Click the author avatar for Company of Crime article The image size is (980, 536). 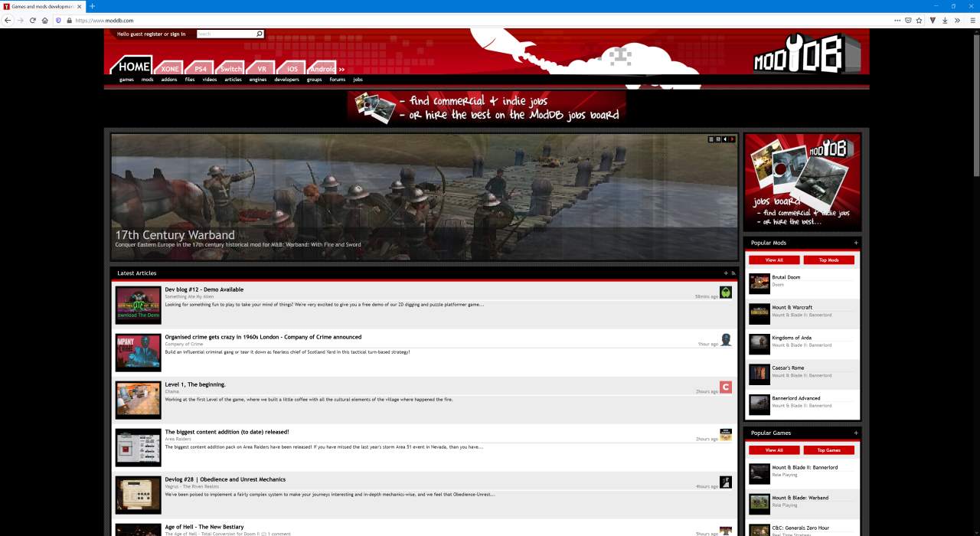coord(726,340)
